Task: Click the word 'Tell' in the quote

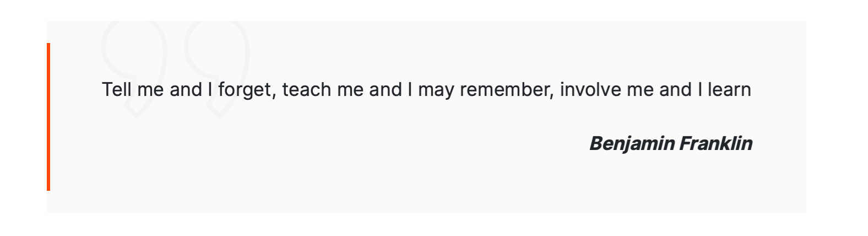Action: [x=117, y=89]
